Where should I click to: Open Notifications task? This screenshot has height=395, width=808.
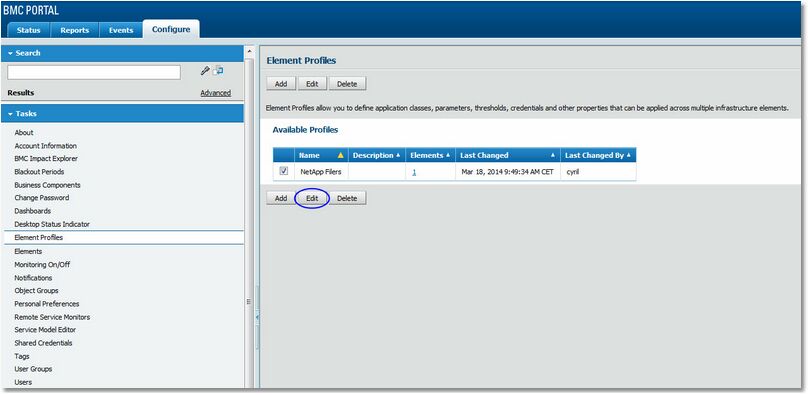[x=33, y=278]
